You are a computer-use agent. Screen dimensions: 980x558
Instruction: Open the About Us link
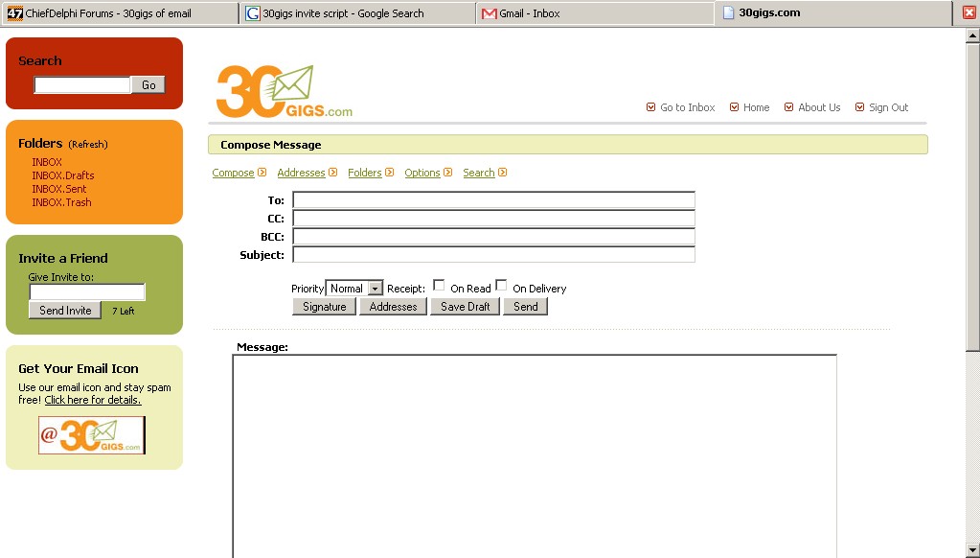click(x=819, y=107)
